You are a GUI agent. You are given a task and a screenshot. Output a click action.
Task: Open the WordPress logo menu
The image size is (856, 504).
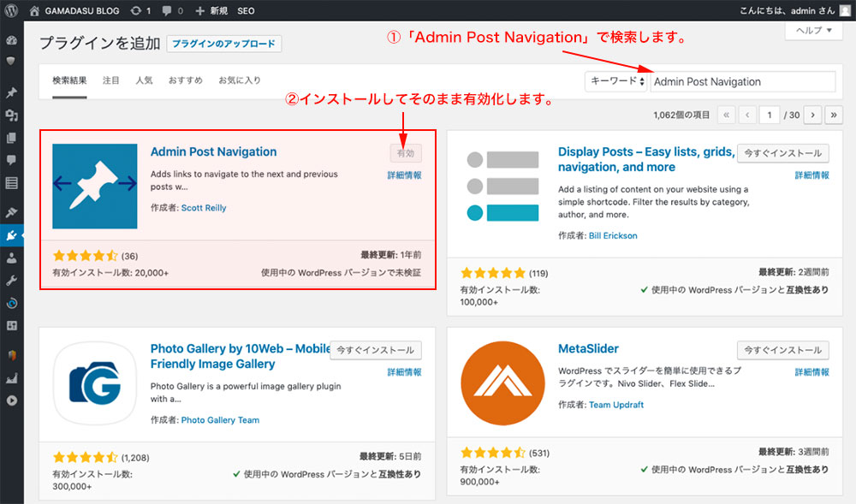coord(11,10)
